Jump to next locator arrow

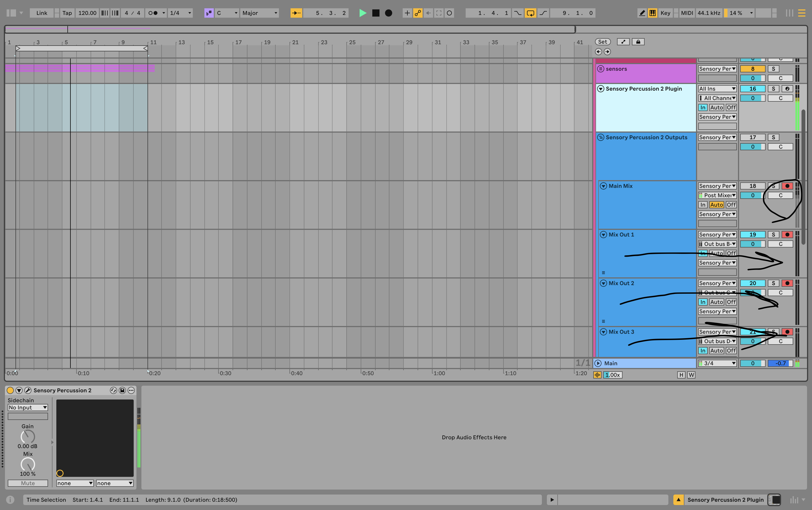[607, 52]
